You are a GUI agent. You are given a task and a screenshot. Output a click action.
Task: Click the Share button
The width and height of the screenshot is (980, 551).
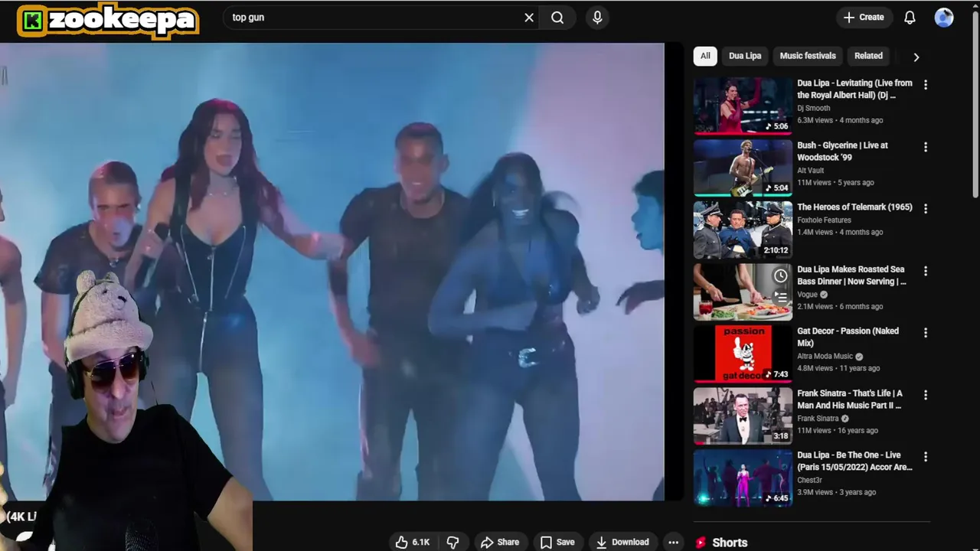[499, 542]
